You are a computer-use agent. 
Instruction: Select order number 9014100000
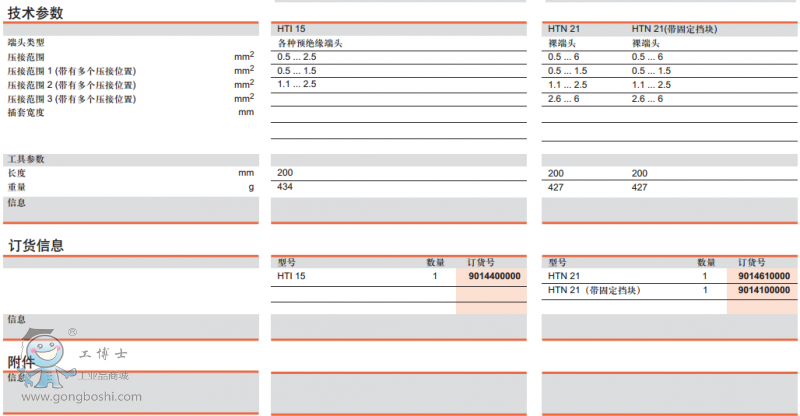[x=763, y=290]
